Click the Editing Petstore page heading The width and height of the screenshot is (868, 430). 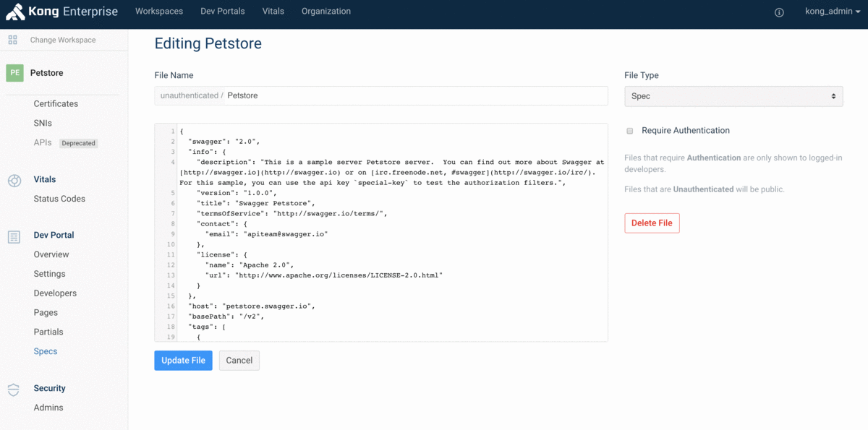click(x=208, y=43)
